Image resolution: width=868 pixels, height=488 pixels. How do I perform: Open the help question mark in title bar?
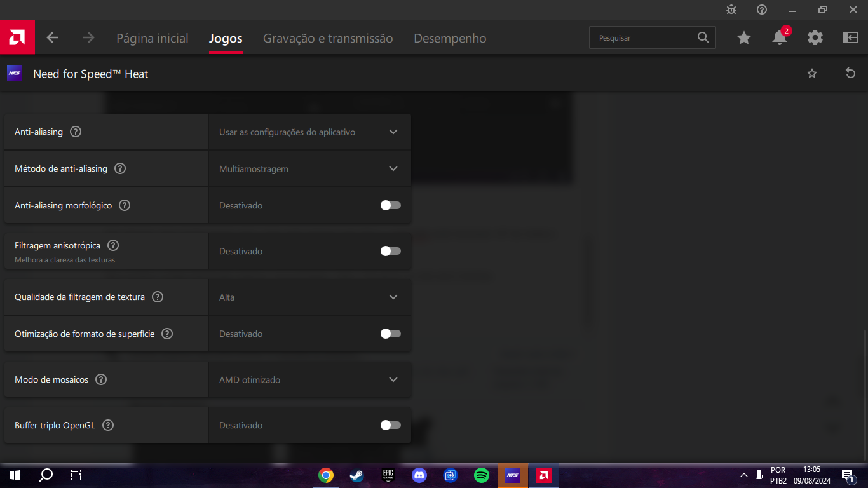tap(762, 10)
